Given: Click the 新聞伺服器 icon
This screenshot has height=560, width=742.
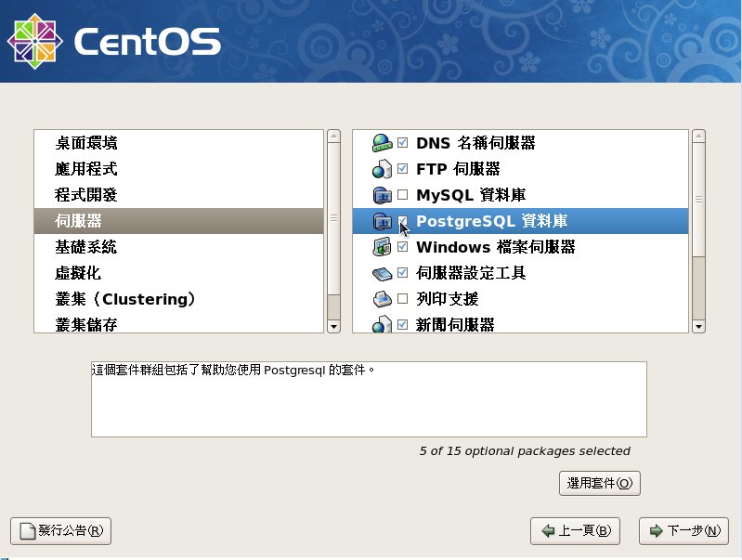Looking at the screenshot, I should 382,324.
